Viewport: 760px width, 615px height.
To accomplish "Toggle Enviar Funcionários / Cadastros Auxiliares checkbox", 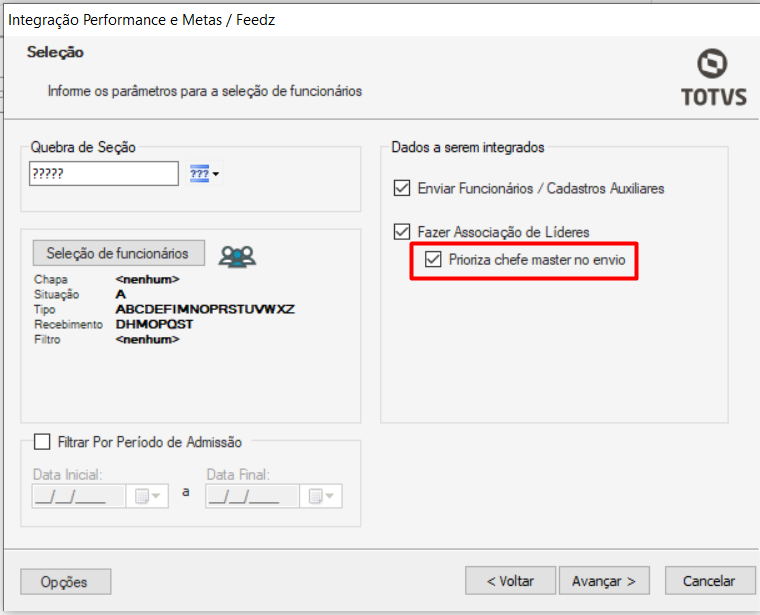I will tap(402, 188).
